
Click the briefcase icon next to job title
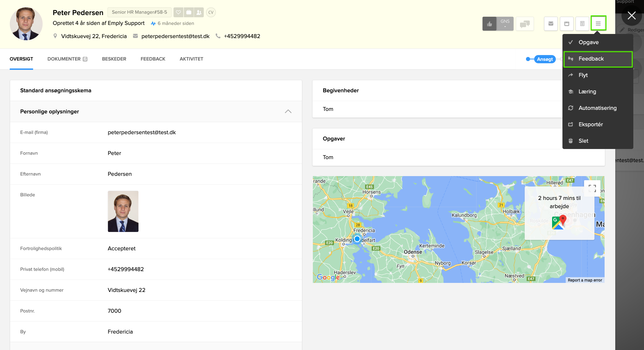point(189,12)
